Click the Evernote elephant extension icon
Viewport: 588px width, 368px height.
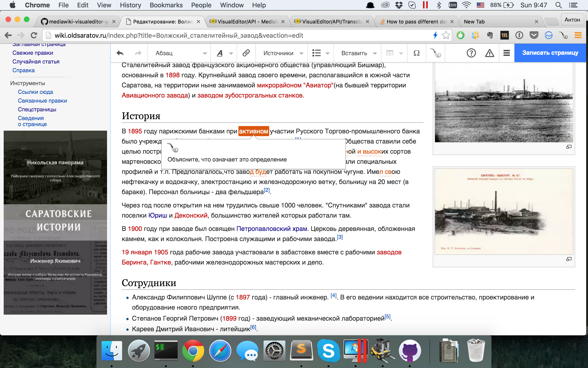(x=490, y=35)
